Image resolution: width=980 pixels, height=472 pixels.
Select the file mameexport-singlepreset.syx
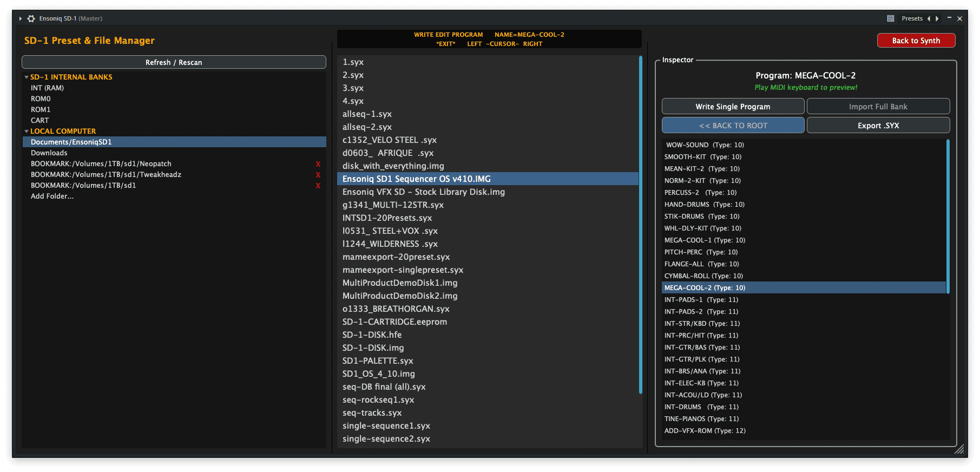point(488,270)
